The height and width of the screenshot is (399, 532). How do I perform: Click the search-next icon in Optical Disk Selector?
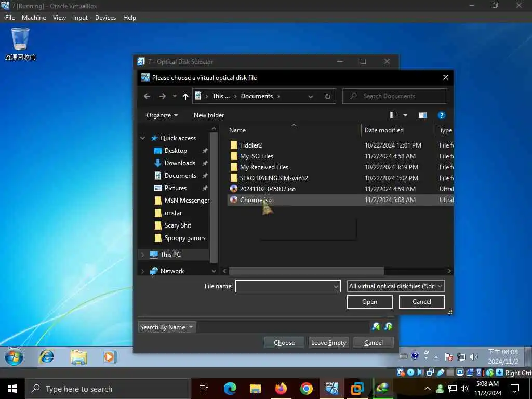pos(389,327)
